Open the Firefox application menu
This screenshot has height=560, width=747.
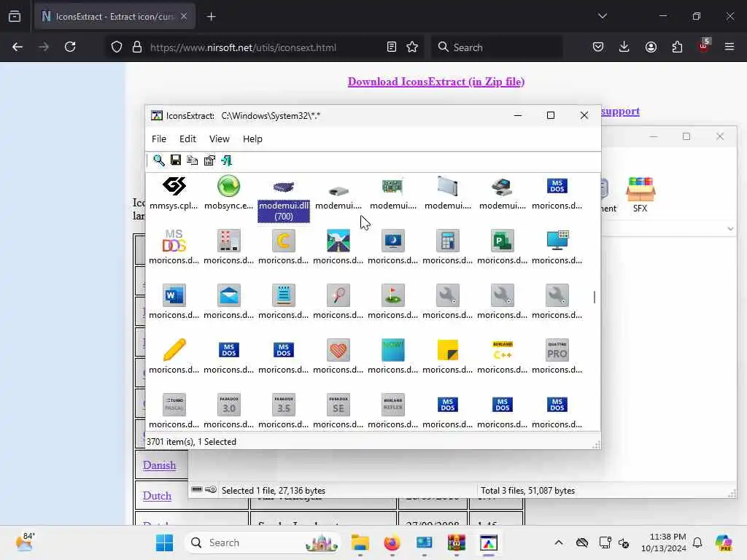pyautogui.click(x=729, y=47)
